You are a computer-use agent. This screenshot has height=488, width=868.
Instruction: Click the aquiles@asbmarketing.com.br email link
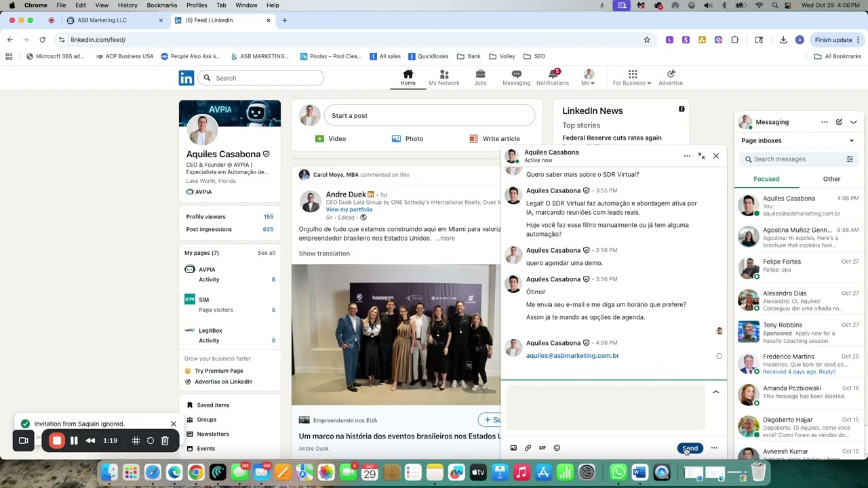(572, 356)
